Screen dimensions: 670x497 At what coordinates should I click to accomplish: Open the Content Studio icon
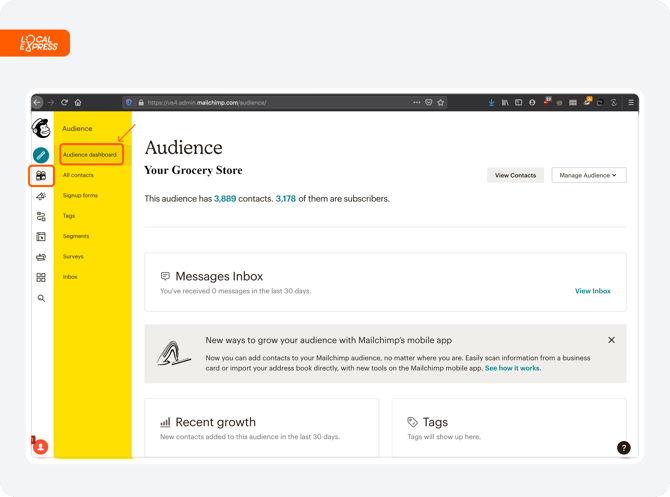[41, 257]
